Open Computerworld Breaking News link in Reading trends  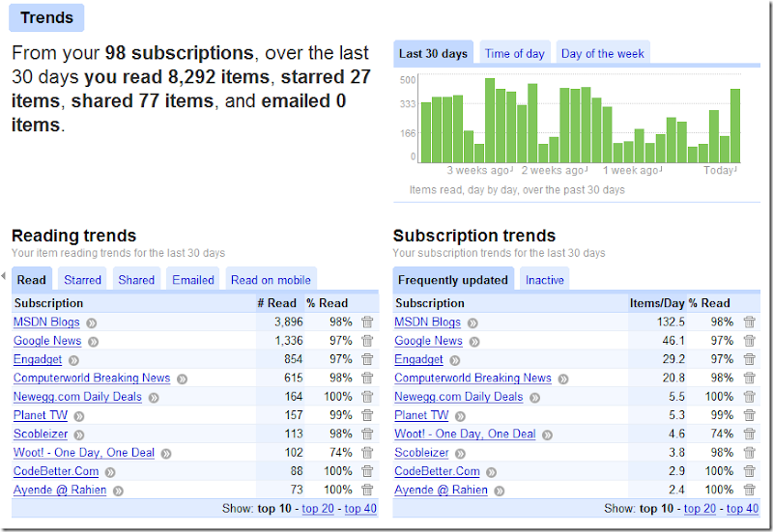point(92,378)
